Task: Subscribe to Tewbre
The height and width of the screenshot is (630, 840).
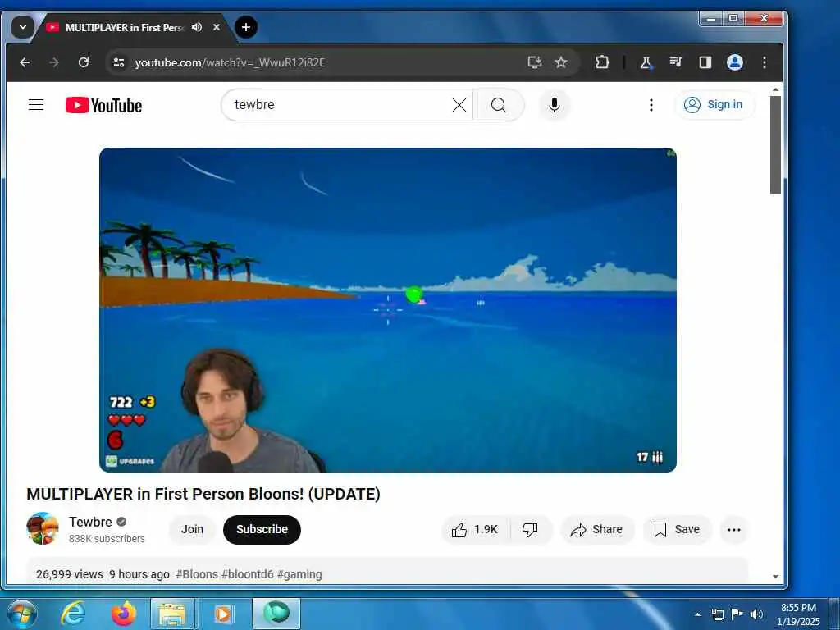Action: 262,529
